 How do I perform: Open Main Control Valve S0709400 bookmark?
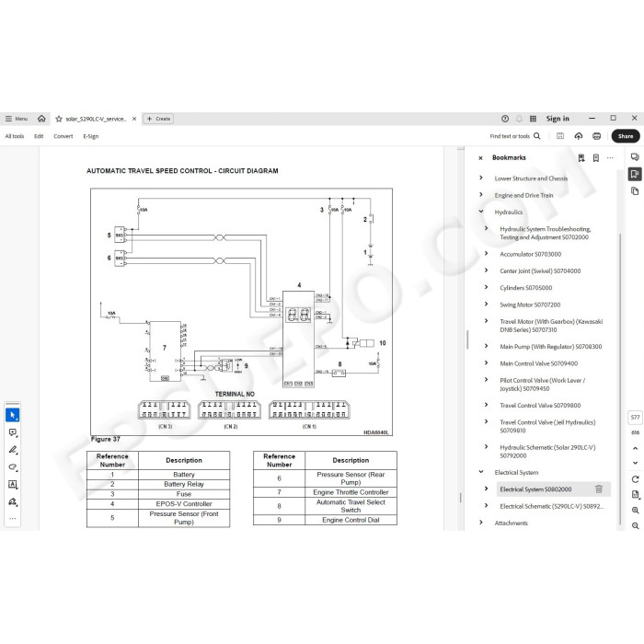(x=538, y=363)
